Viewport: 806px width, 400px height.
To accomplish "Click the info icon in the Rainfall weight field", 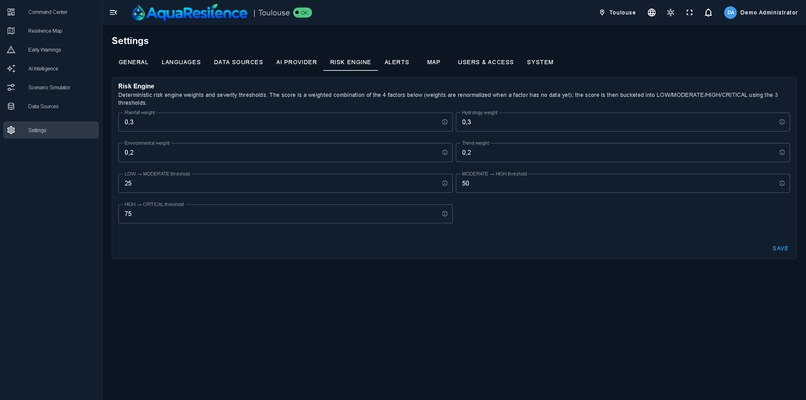I will point(445,122).
